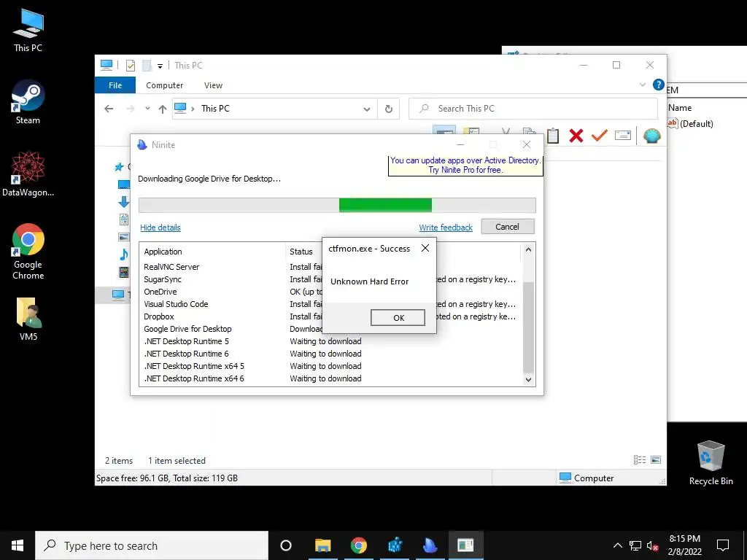Select the Visual Studio Code row

(331, 304)
